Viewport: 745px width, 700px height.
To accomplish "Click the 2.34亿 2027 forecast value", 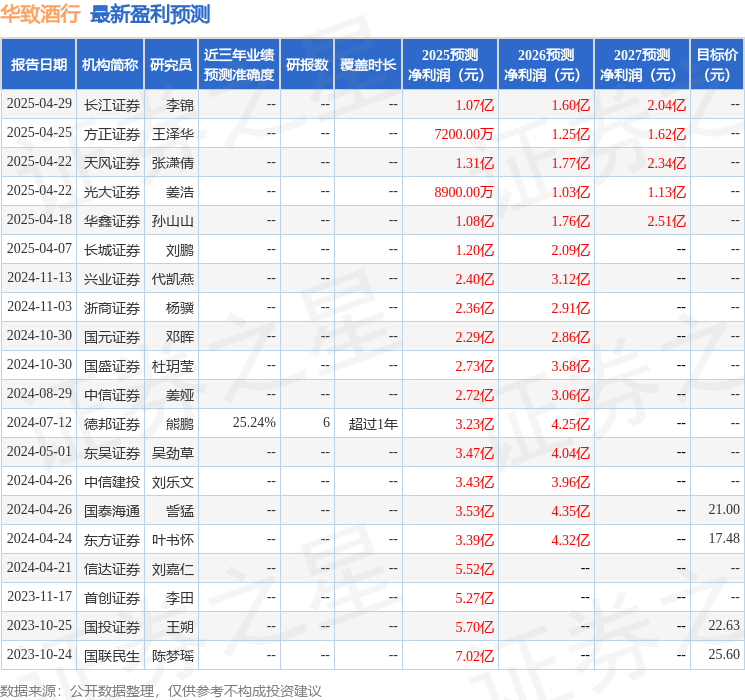I will coord(667,163).
